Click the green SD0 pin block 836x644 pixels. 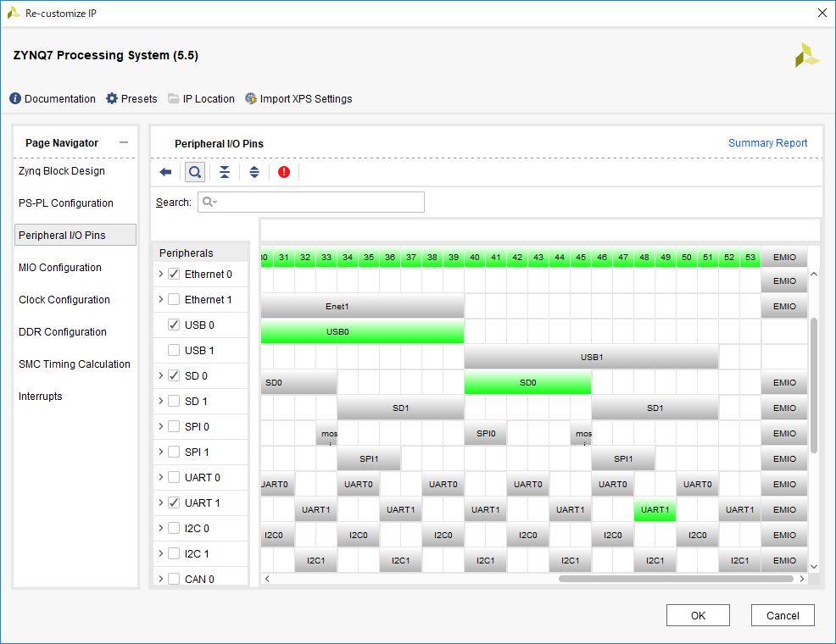pos(528,382)
